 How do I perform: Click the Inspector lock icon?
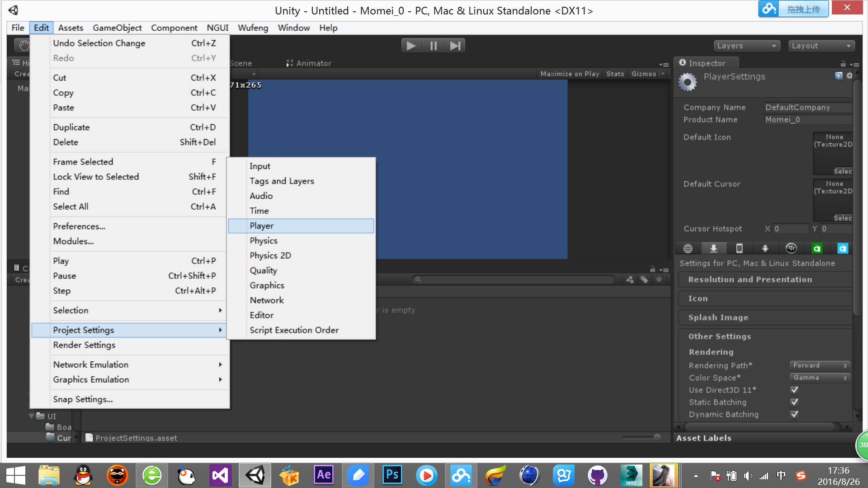coord(843,64)
